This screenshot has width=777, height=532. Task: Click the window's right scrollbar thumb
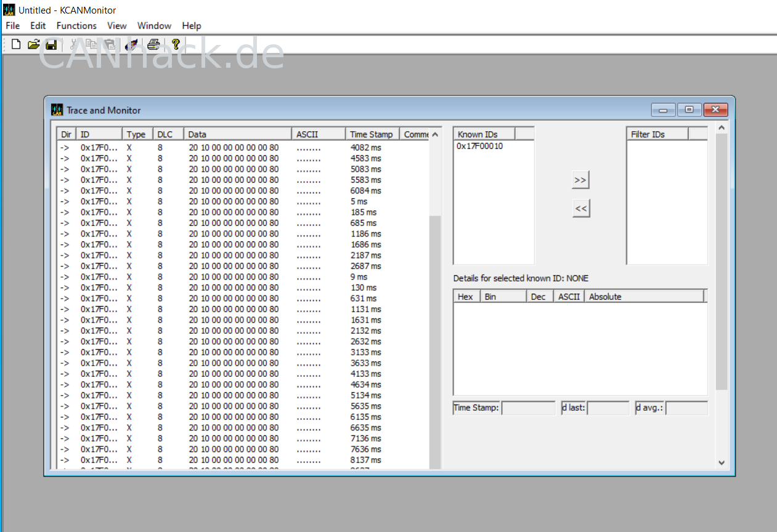[722, 262]
